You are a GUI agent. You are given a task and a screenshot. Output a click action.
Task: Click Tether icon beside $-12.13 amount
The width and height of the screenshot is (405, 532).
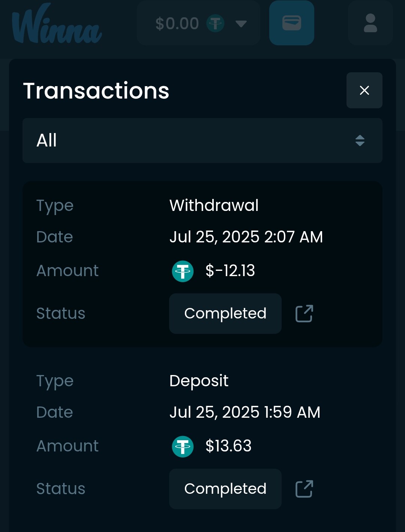[183, 271]
